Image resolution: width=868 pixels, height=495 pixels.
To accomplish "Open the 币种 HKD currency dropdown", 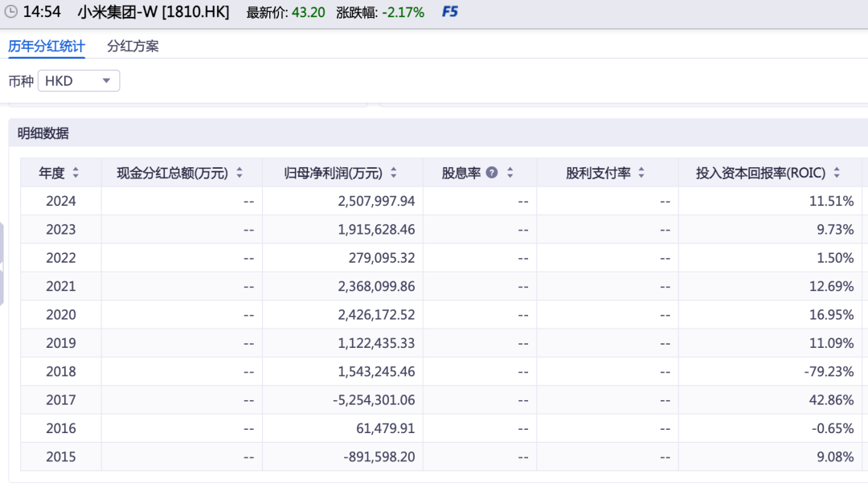I will click(x=79, y=81).
